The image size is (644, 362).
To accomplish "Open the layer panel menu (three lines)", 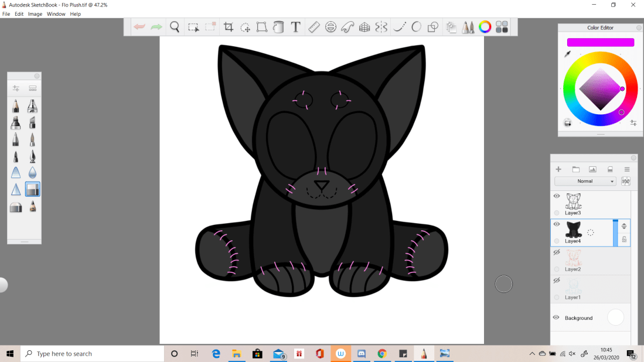I will (x=626, y=169).
